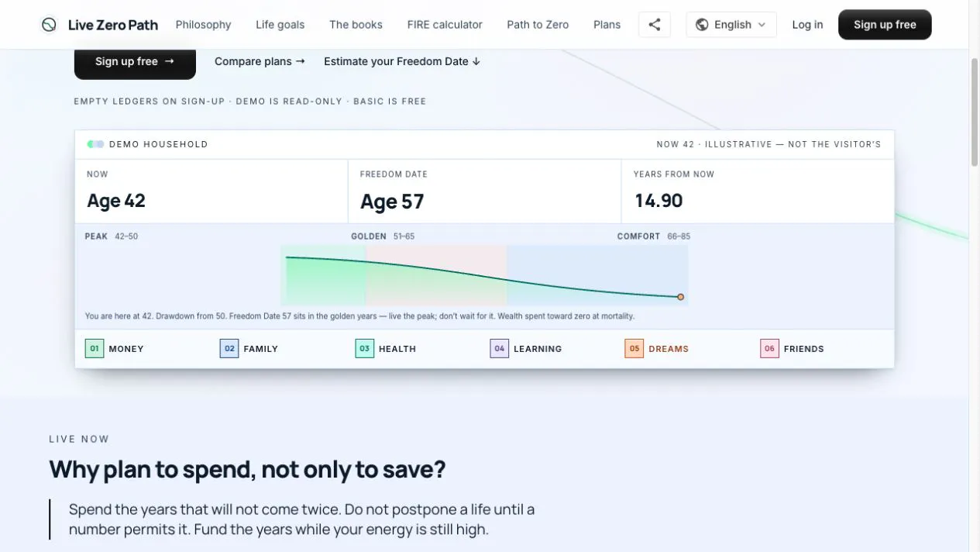Open the FIRE calculator page
980x552 pixels.
[x=445, y=25]
